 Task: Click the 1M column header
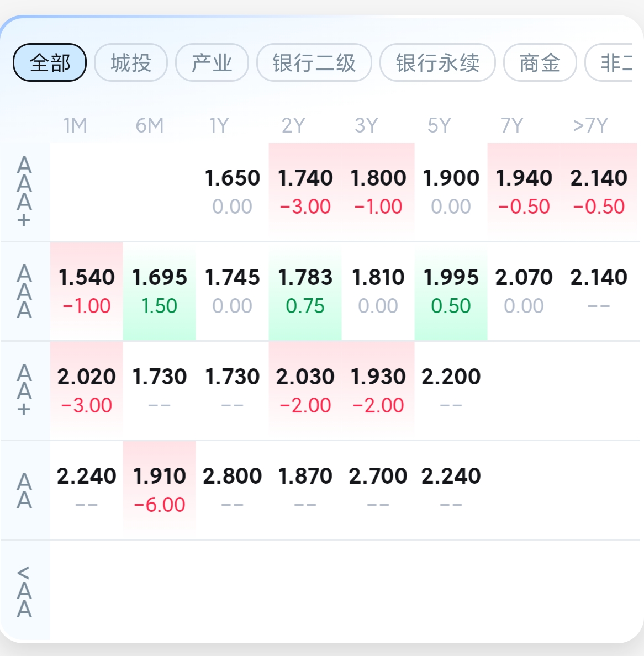pyautogui.click(x=75, y=126)
